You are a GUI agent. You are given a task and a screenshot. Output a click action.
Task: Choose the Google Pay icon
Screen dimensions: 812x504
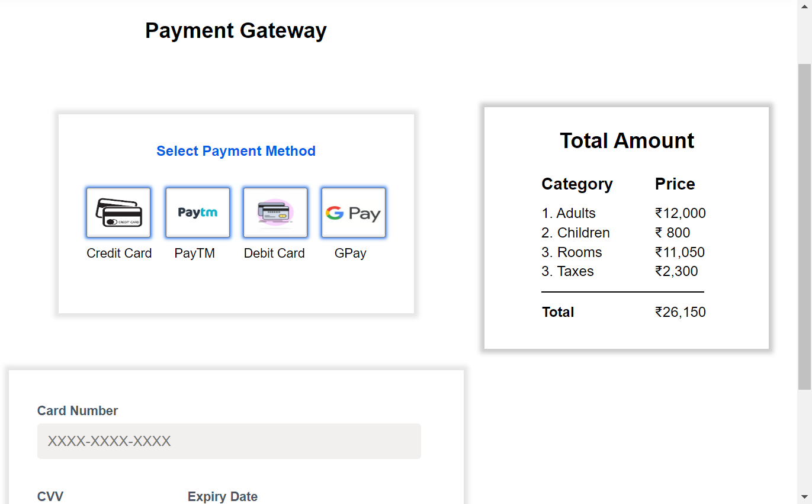click(x=354, y=213)
